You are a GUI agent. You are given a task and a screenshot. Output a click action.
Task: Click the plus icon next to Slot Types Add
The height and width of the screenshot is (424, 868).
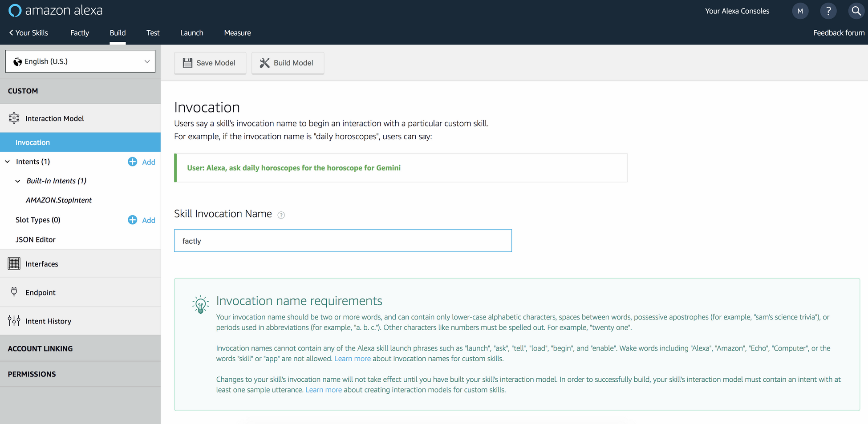pos(132,220)
